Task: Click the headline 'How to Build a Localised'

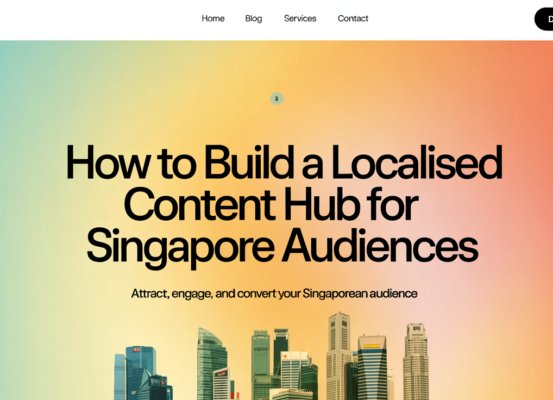Action: pyautogui.click(x=284, y=163)
